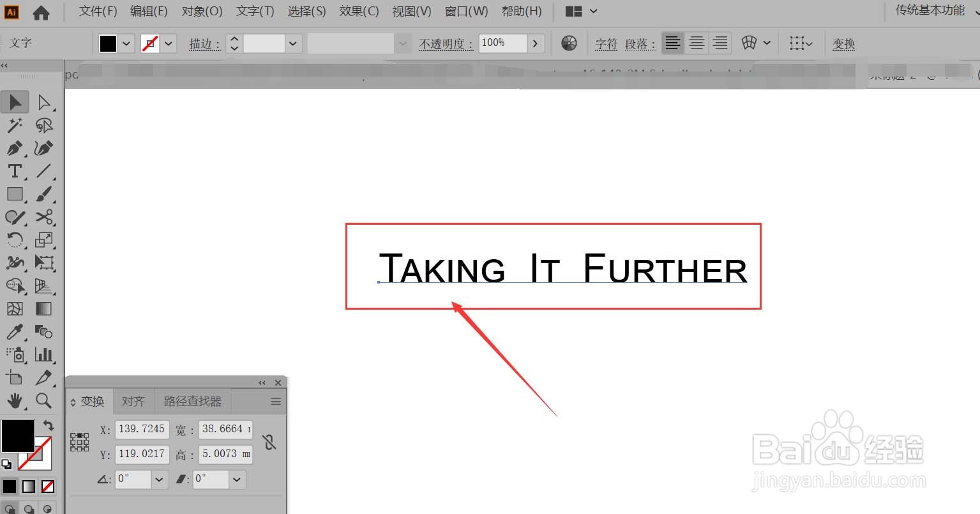Open the 效果(C) menu

359,11
